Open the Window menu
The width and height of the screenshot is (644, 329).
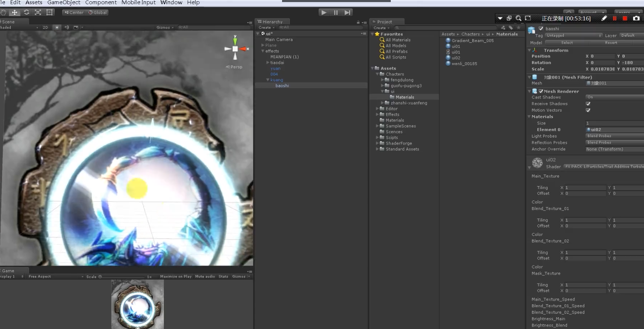tap(171, 2)
